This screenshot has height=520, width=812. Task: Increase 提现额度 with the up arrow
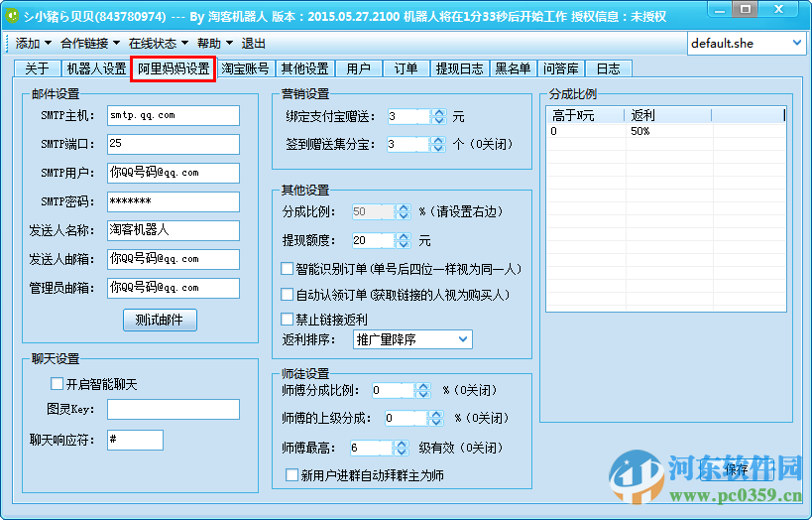(x=403, y=236)
